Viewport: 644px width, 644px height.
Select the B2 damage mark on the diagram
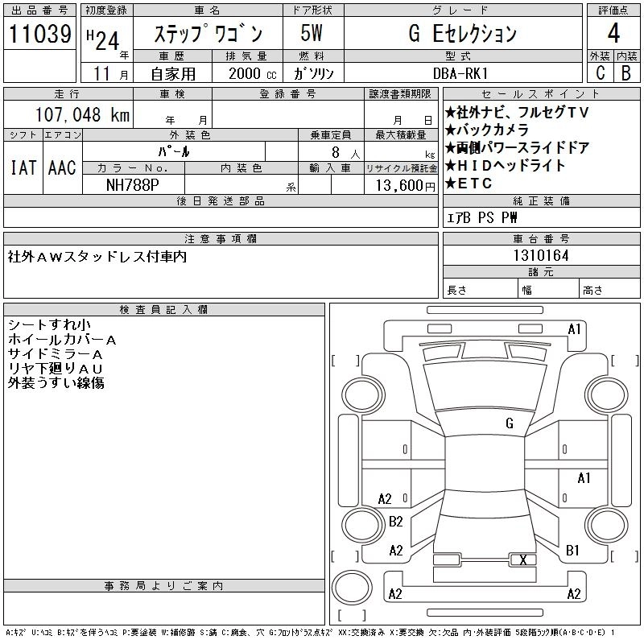[395, 522]
